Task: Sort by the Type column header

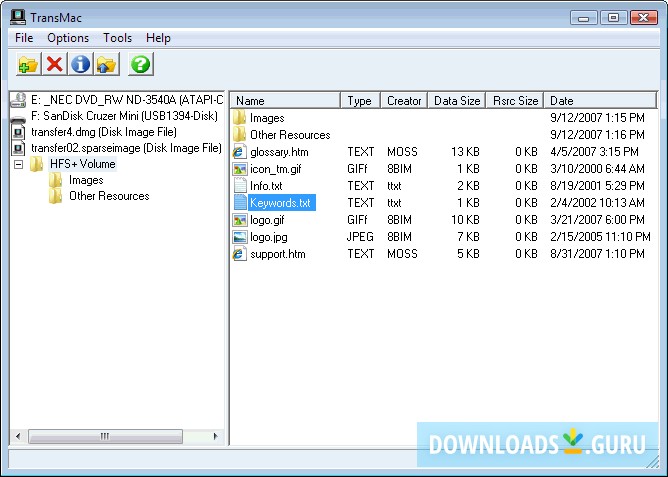Action: coord(360,101)
